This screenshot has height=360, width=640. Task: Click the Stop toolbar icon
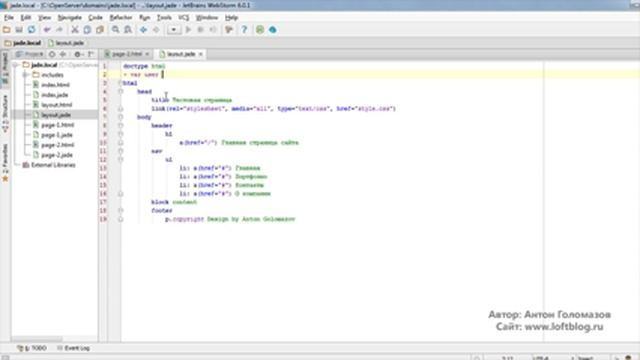coord(213,30)
